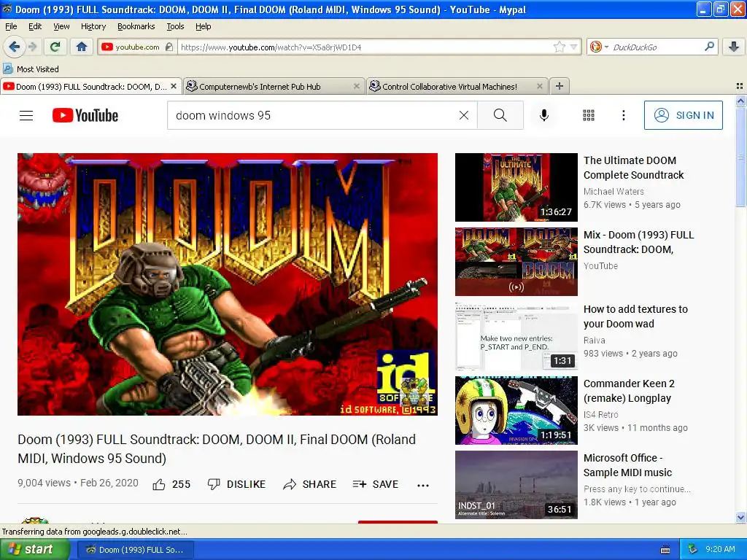The image size is (747, 560).
Task: Close Control Collaborative Virtual Machines tab
Action: 539,86
